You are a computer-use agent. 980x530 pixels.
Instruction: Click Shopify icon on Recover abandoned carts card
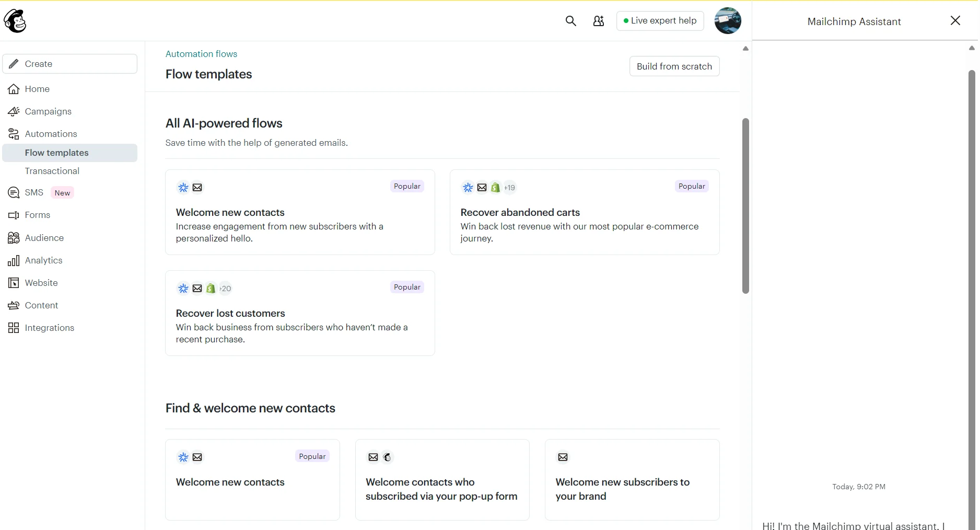pyautogui.click(x=496, y=187)
